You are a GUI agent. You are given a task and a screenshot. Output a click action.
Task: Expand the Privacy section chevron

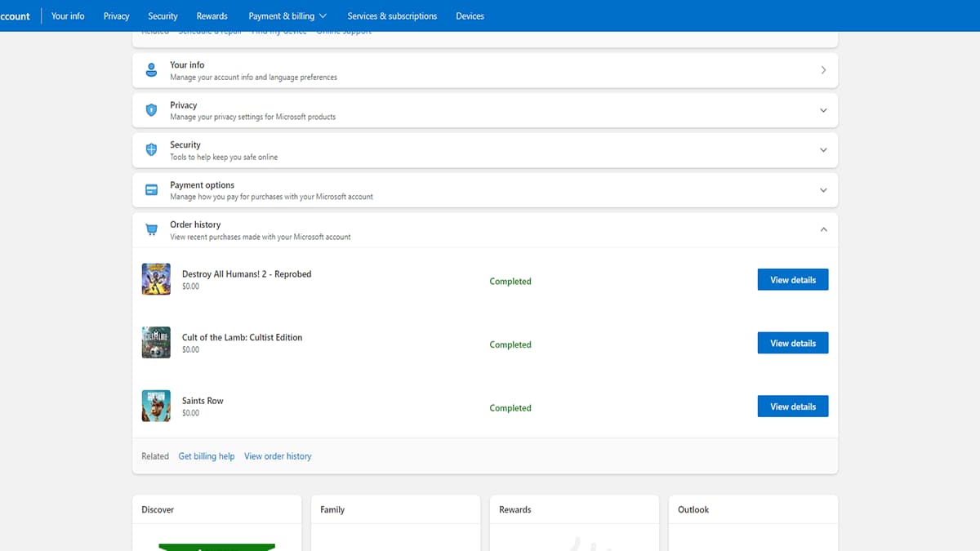[x=823, y=110]
